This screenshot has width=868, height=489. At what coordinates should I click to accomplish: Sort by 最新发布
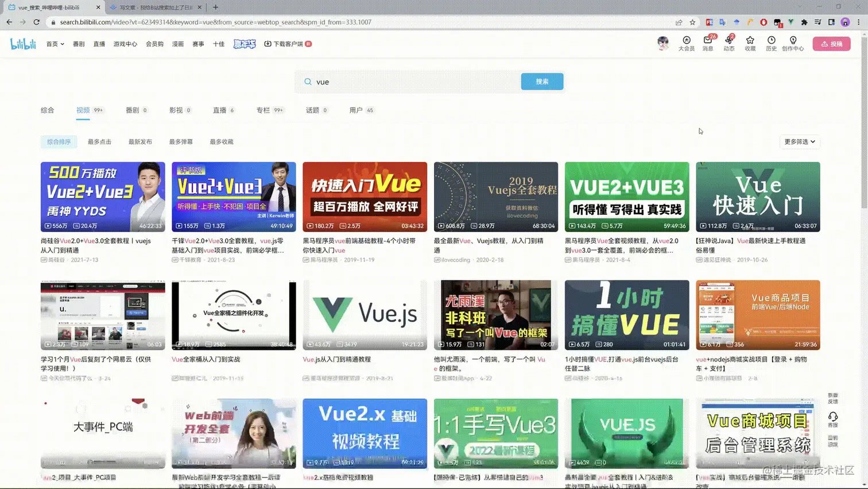140,141
